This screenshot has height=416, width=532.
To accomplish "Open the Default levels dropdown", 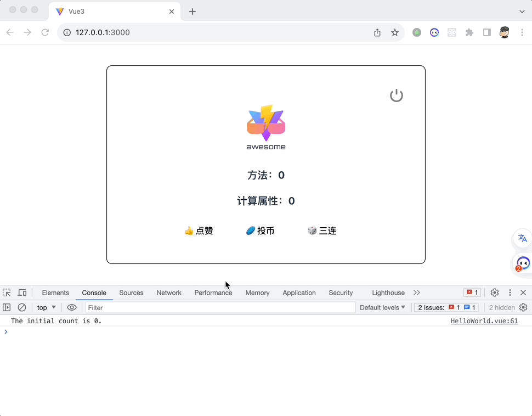I will pyautogui.click(x=382, y=308).
